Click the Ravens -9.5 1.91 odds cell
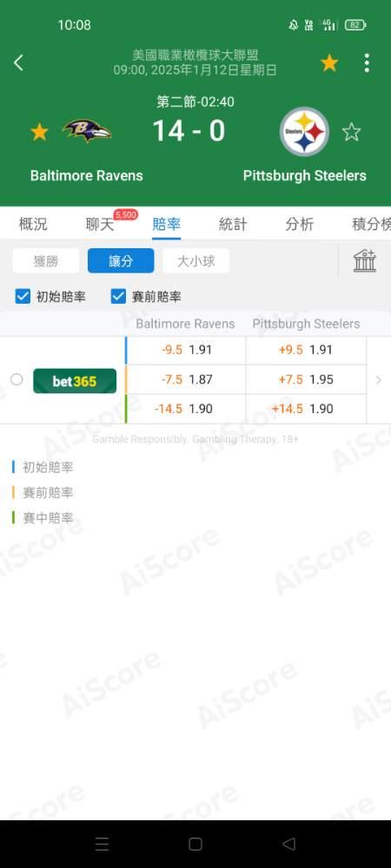Image resolution: width=391 pixels, height=868 pixels. (186, 350)
